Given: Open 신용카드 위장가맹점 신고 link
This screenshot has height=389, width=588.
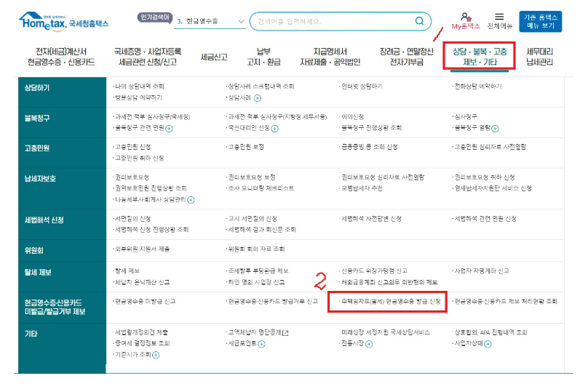Looking at the screenshot, I should pyautogui.click(x=374, y=271).
